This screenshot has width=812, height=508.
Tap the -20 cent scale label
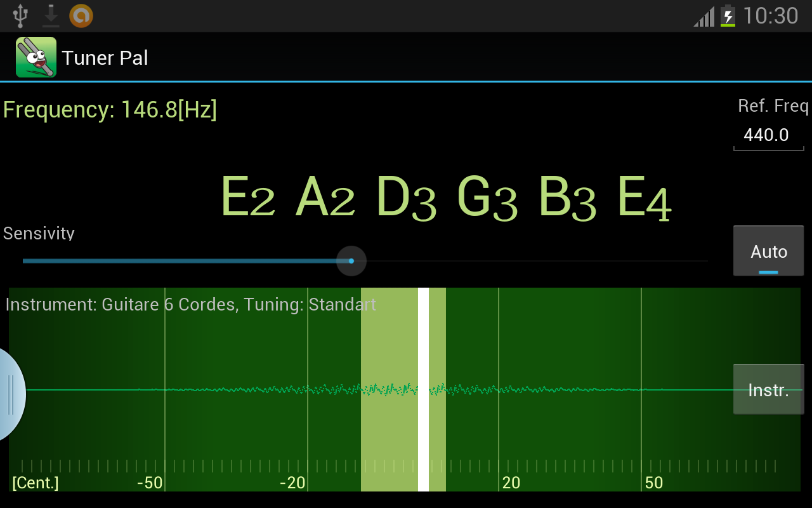[x=292, y=483]
